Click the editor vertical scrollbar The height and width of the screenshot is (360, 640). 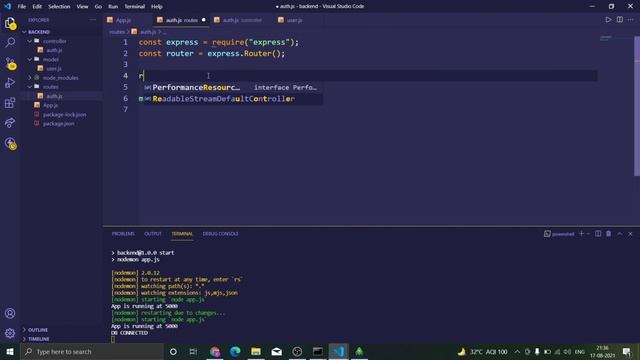point(637,106)
